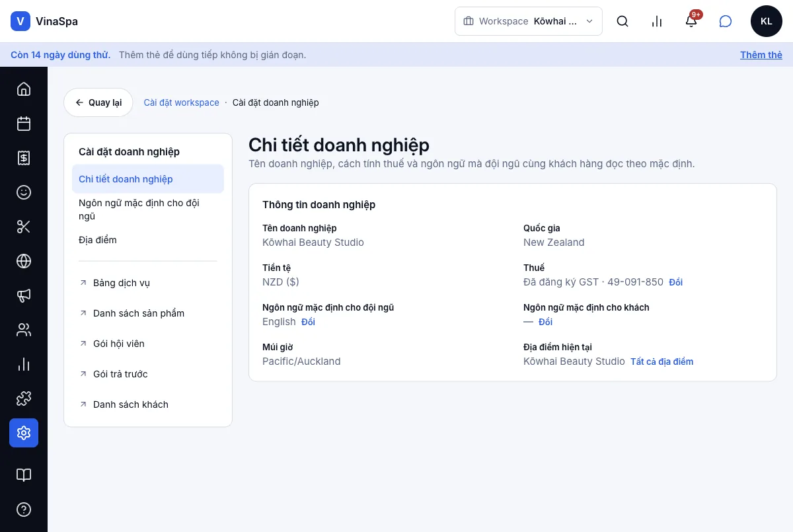The width and height of the screenshot is (793, 532).
Task: Open the receipt sales icon in sidebar
Action: [x=24, y=158]
